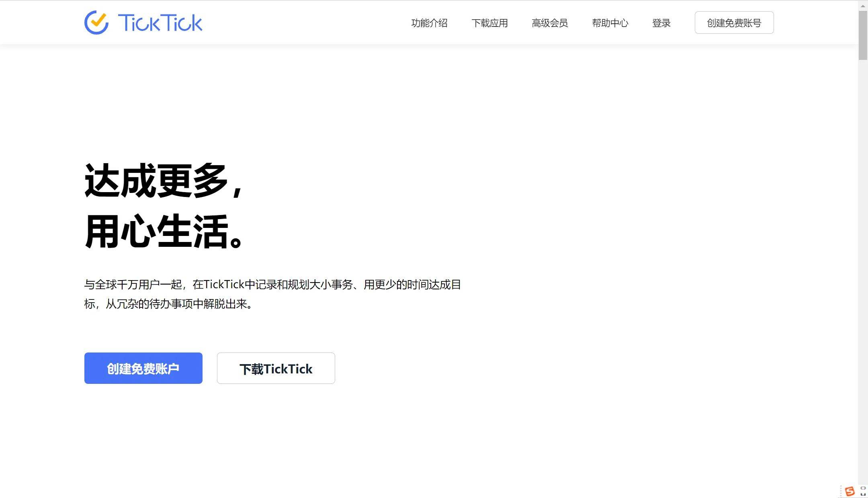Click the 用心生活 headline text
868x498 pixels.
point(164,232)
